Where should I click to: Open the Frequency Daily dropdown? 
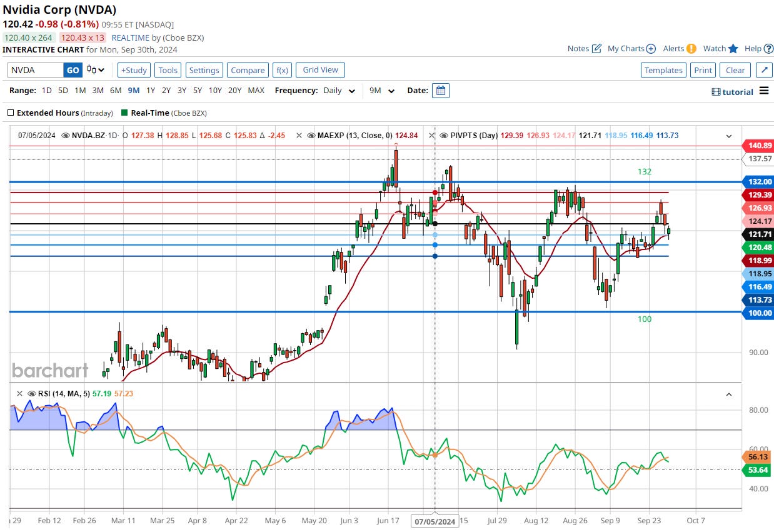[x=339, y=91]
